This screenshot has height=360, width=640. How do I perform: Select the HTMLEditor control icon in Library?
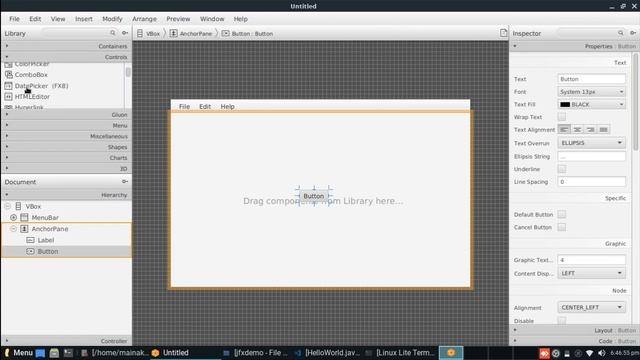(9, 97)
